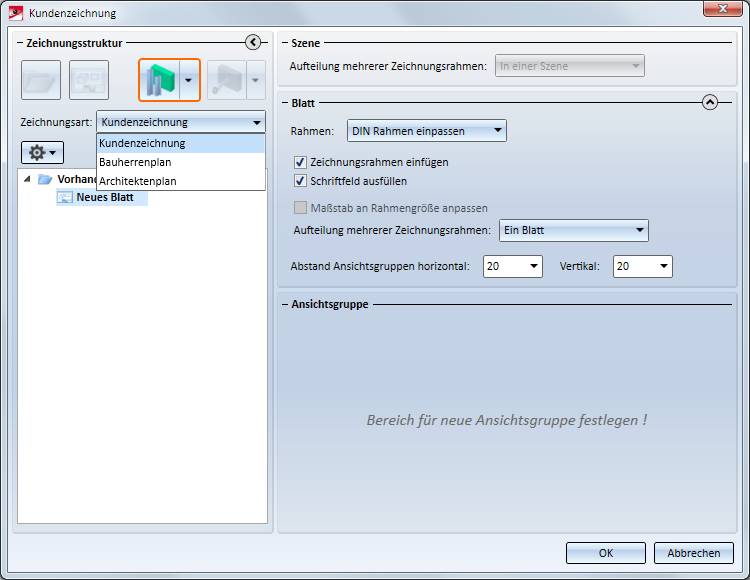The width and height of the screenshot is (750, 580).
Task: Click the Abbrechen button
Action: pyautogui.click(x=694, y=553)
